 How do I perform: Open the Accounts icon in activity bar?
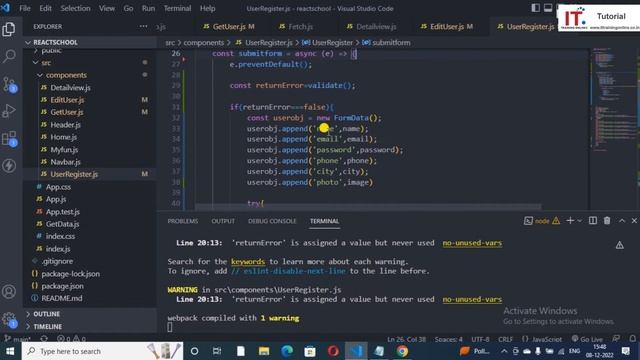(9, 292)
